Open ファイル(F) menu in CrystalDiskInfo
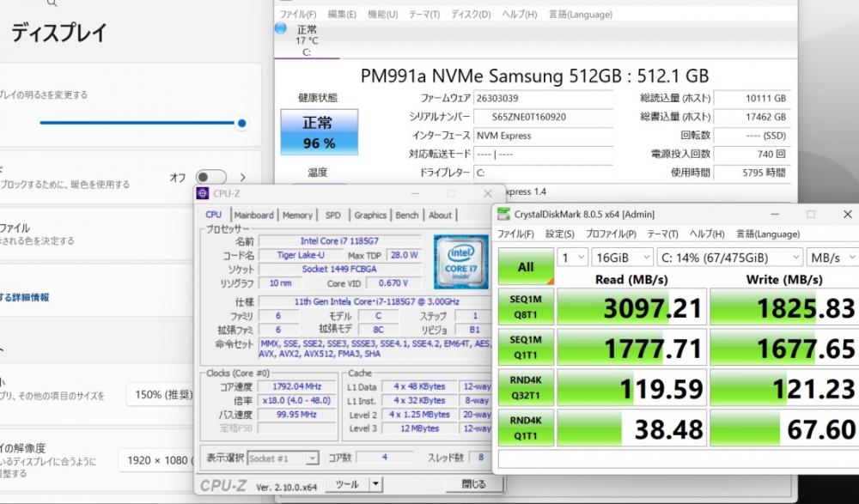Screen dimensions: 859x504 (x=298, y=15)
